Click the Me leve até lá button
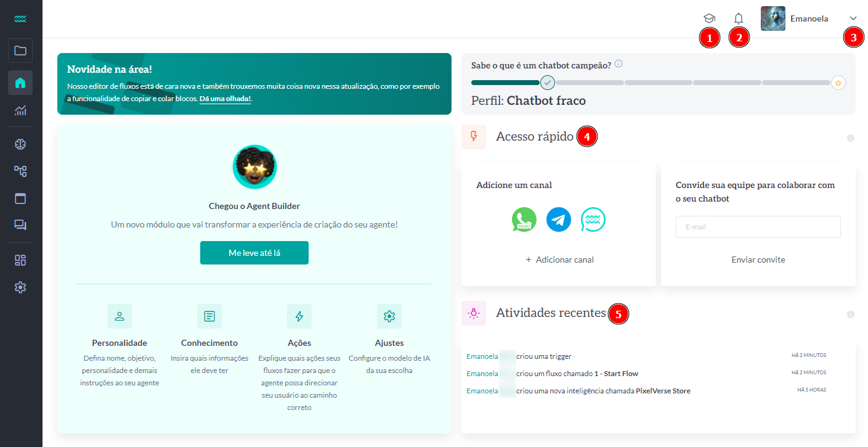Image resolution: width=868 pixels, height=447 pixels. 254,252
